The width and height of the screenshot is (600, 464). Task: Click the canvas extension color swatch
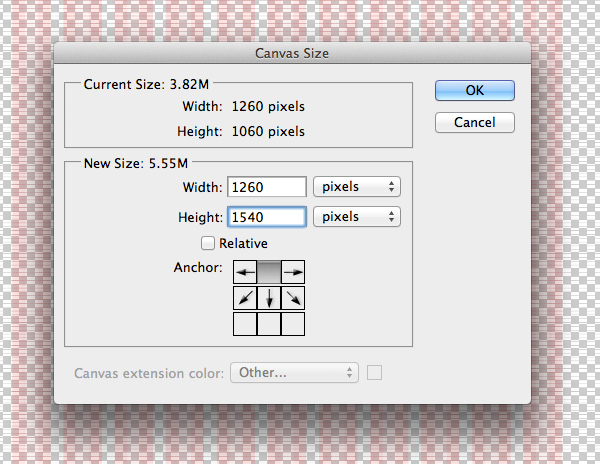tap(374, 373)
